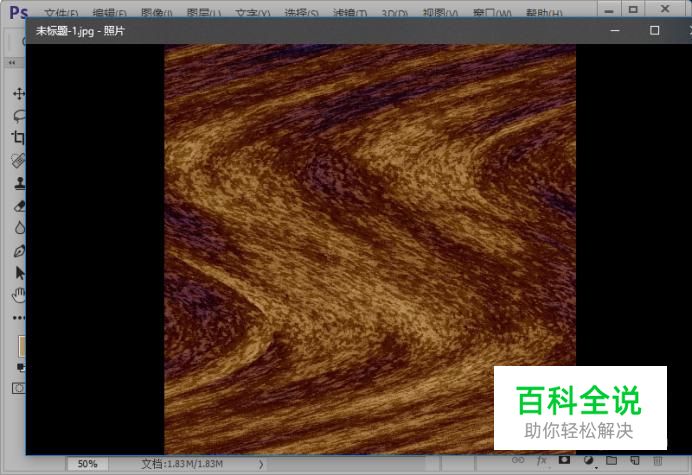The height and width of the screenshot is (475, 692).
Task: Select the Blur droplet tool
Action: (x=19, y=228)
